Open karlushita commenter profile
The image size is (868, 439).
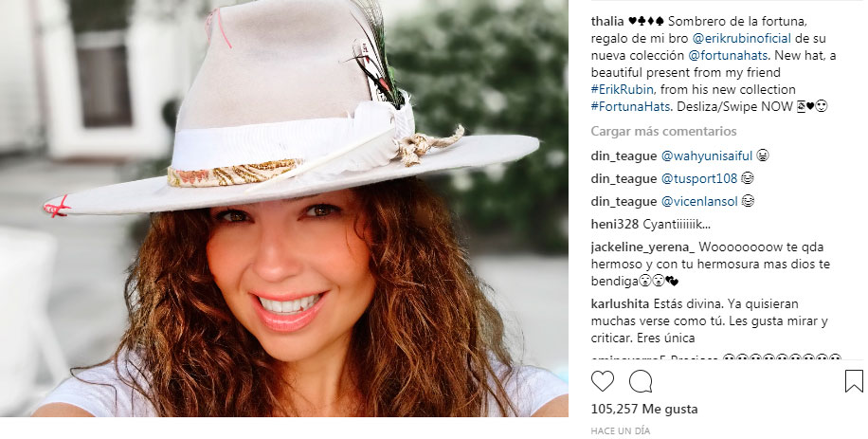[620, 304]
